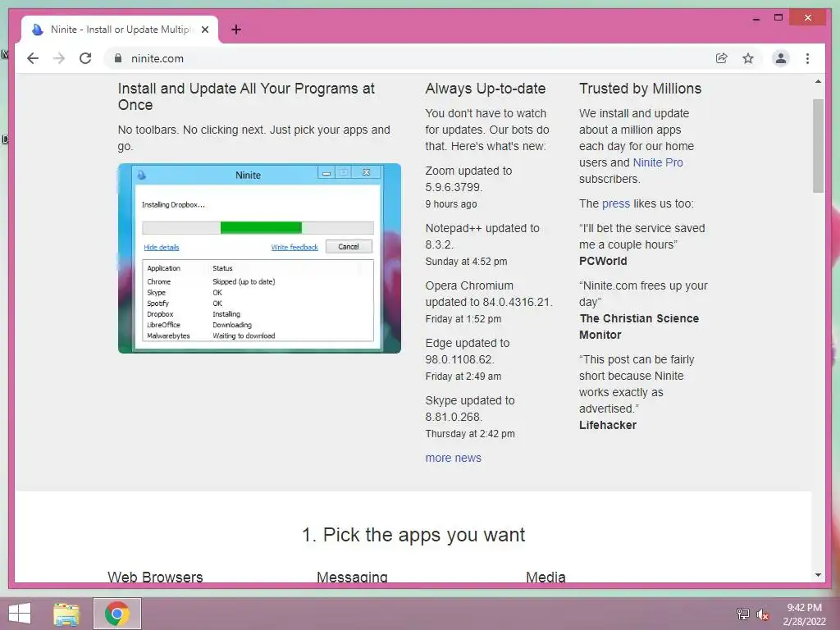Viewport: 840px width, 630px height.
Task: Click the Lifehacker quote attribution
Action: pos(608,425)
